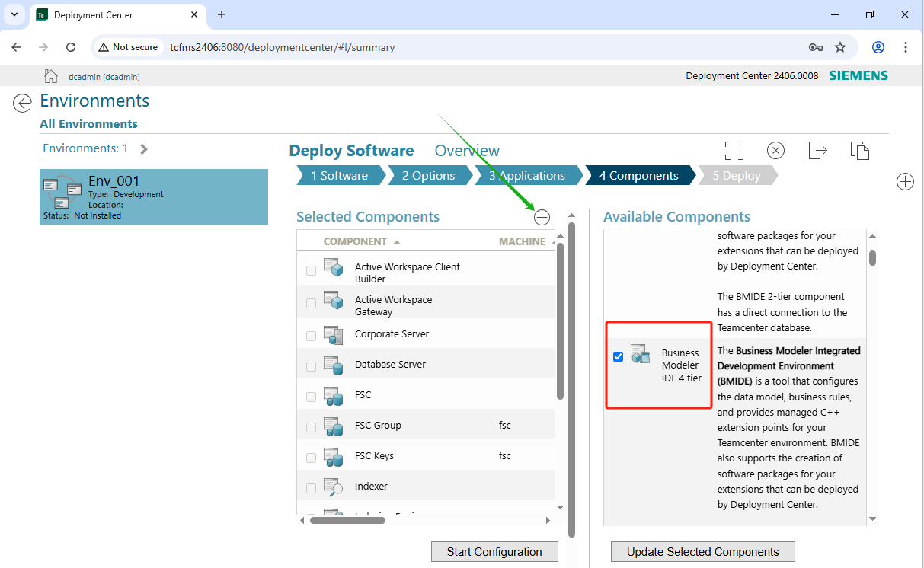The height and width of the screenshot is (568, 924).
Task: Add a component with the Selected Components plus icon
Action: pos(542,218)
